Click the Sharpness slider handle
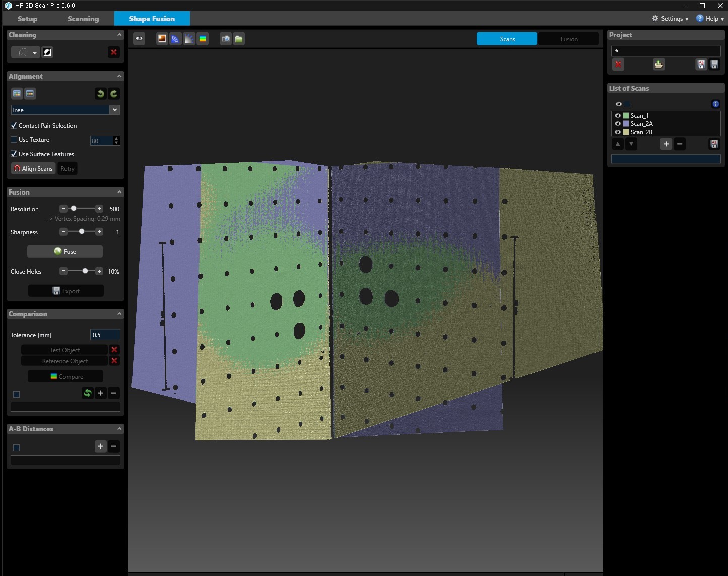 tap(82, 232)
